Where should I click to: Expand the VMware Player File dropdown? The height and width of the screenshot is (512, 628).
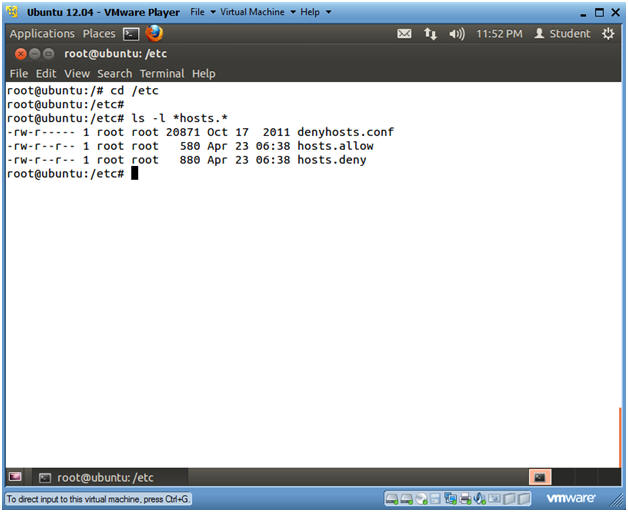(x=203, y=12)
